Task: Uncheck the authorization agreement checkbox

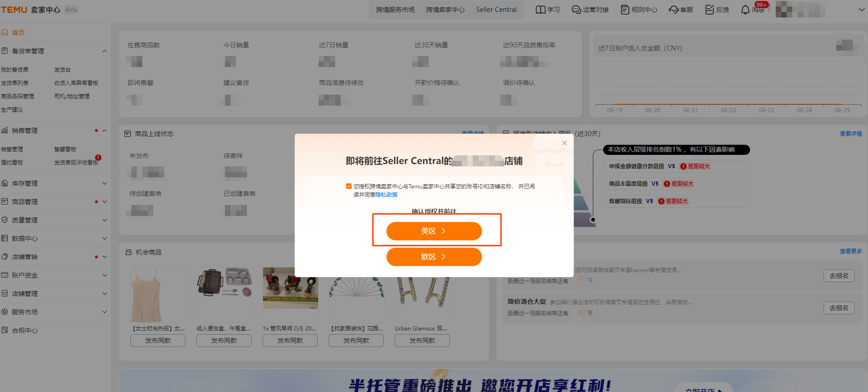Action: pyautogui.click(x=349, y=186)
